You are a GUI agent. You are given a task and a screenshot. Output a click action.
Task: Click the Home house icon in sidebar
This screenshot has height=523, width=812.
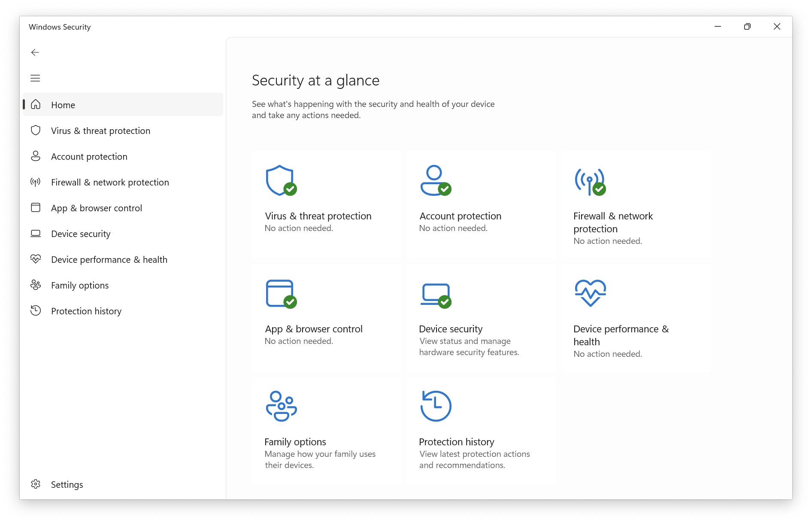36,104
